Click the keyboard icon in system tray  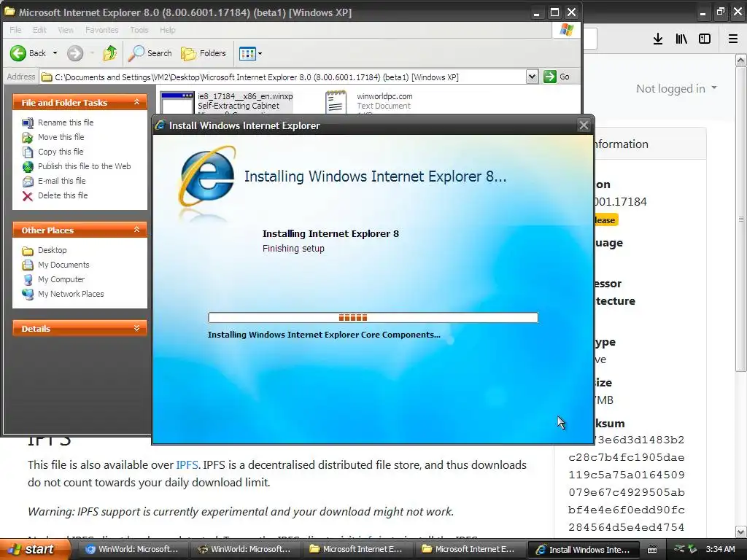tap(651, 550)
